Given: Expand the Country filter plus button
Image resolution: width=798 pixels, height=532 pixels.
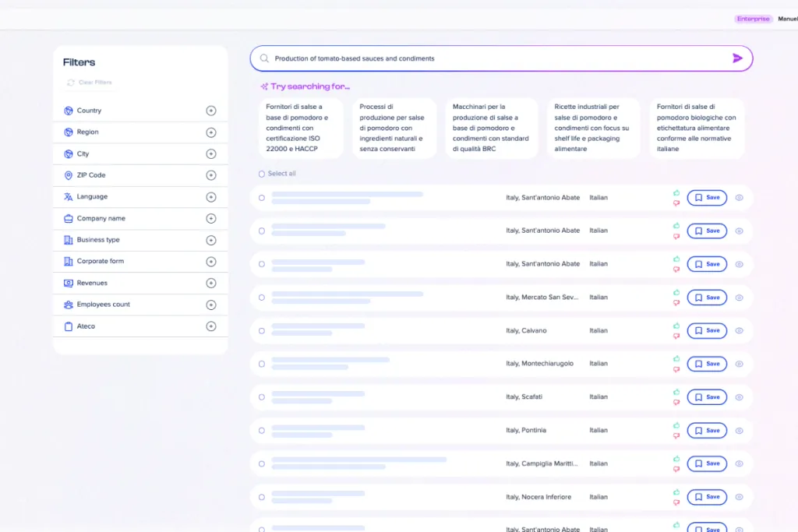Looking at the screenshot, I should [210, 111].
